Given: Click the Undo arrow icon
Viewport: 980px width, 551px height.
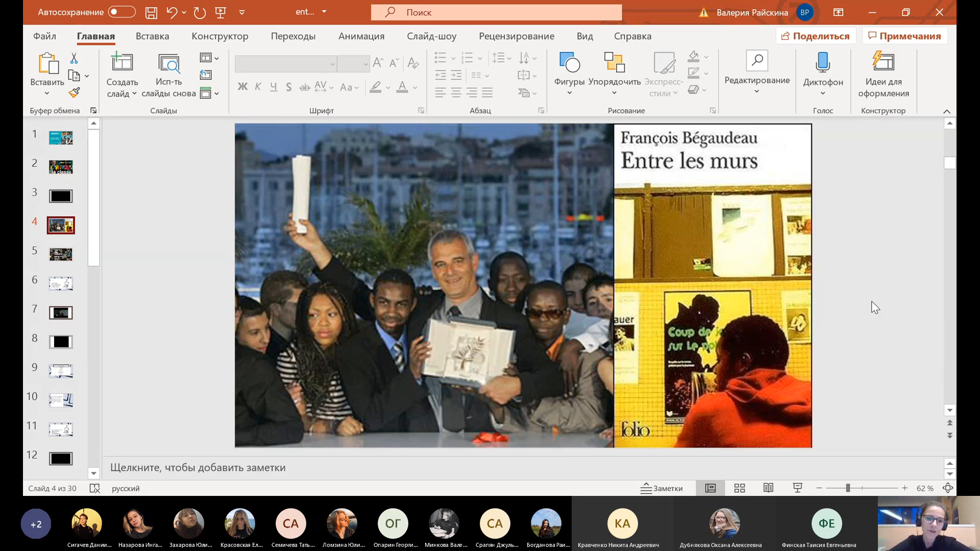Looking at the screenshot, I should pyautogui.click(x=171, y=13).
